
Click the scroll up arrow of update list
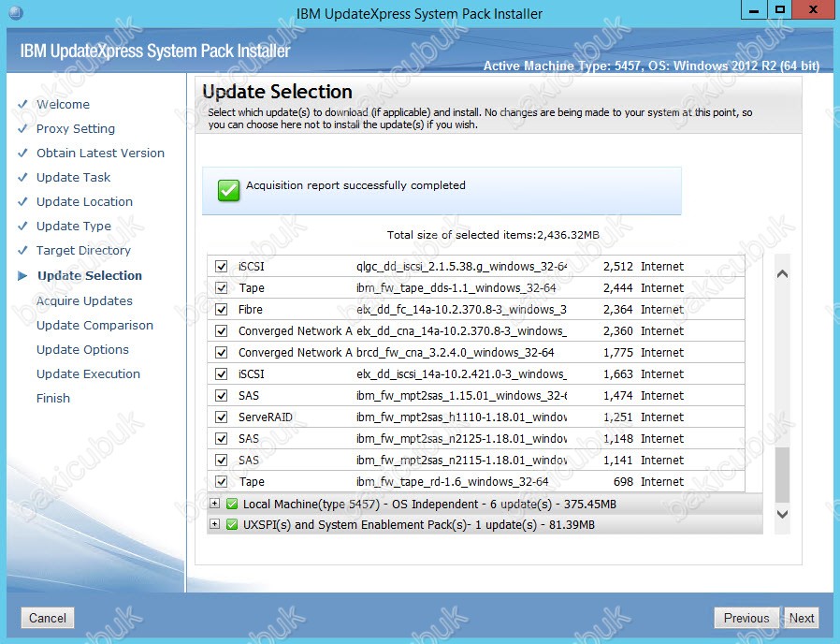pyautogui.click(x=782, y=274)
